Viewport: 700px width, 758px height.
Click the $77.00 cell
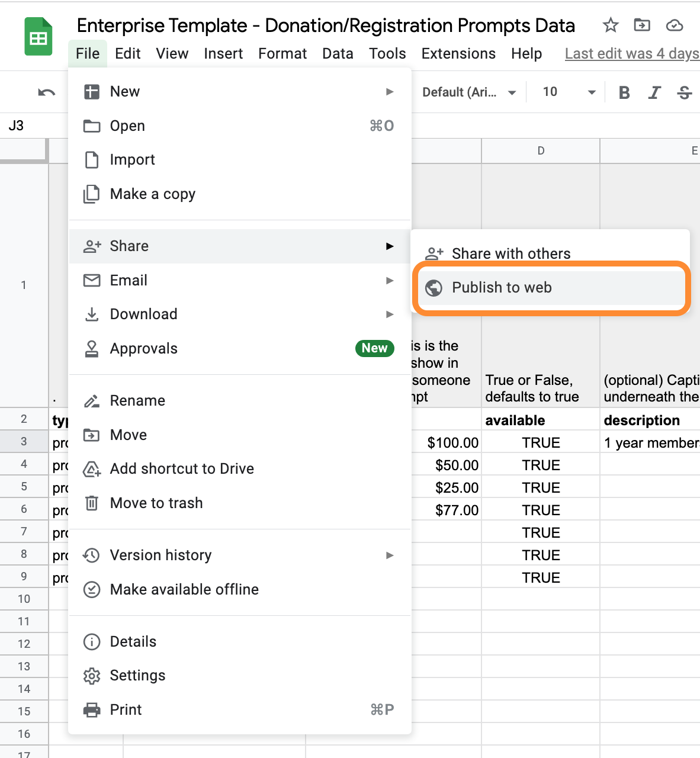coord(446,510)
